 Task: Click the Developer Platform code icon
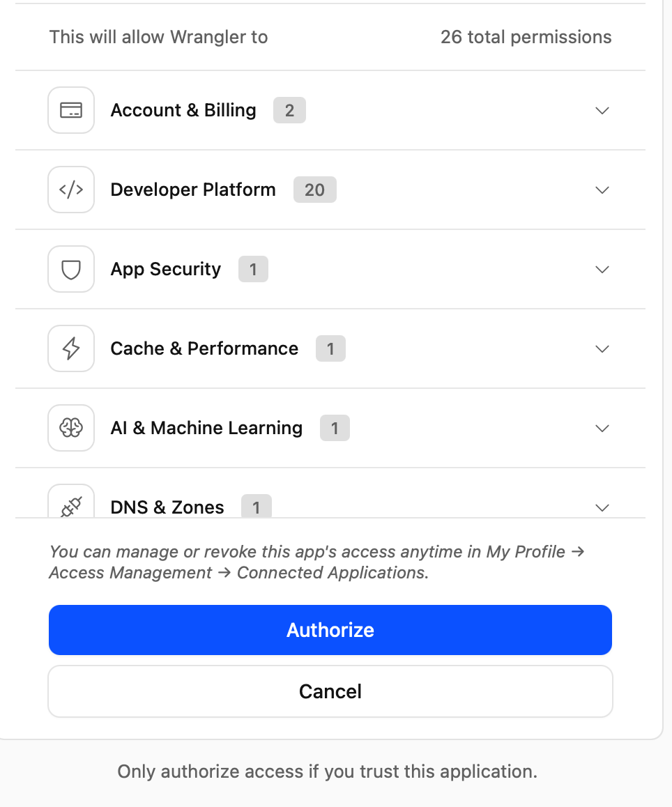click(x=71, y=190)
